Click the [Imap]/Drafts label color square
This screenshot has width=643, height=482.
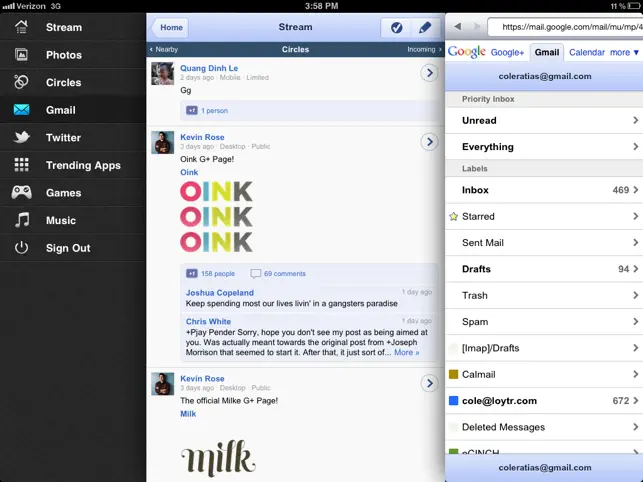click(454, 348)
